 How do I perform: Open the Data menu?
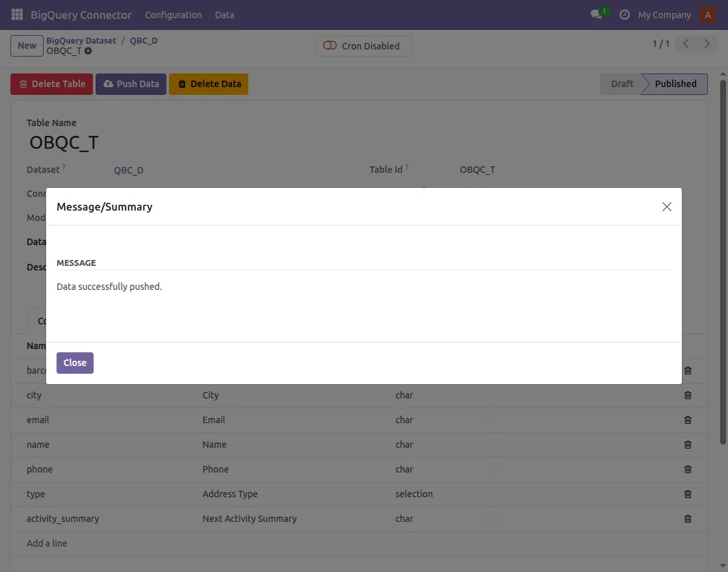224,15
